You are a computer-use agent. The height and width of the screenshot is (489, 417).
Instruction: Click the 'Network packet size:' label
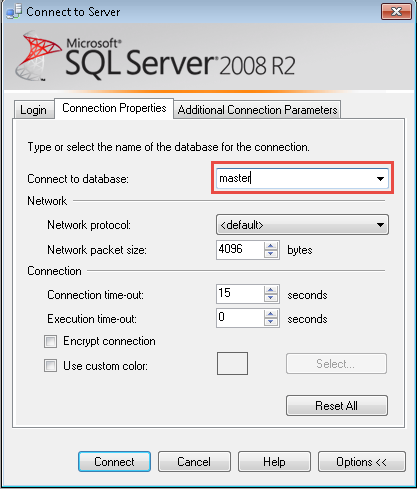pos(97,250)
